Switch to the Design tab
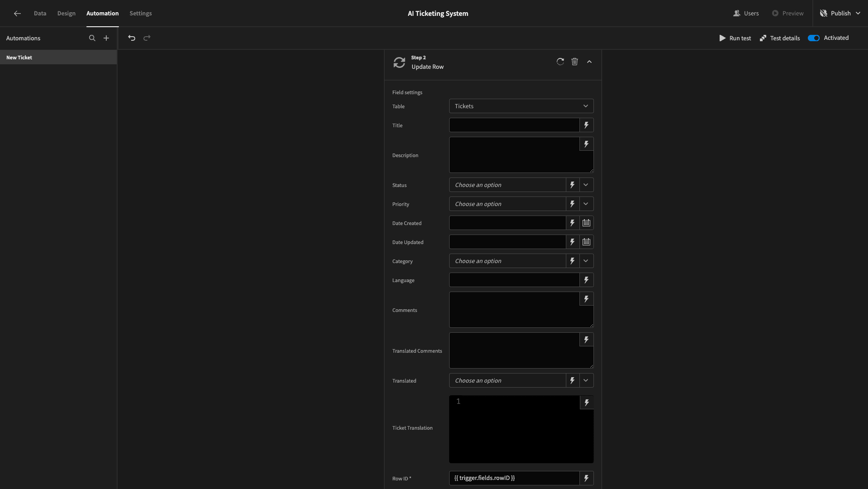Screen dimensions: 868x489 click(66, 14)
